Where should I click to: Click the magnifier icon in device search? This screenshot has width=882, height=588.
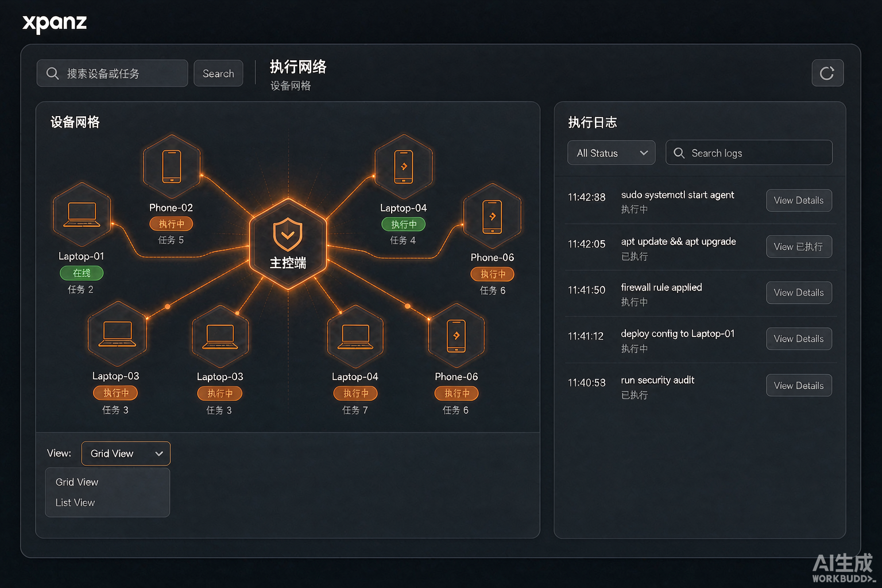52,73
